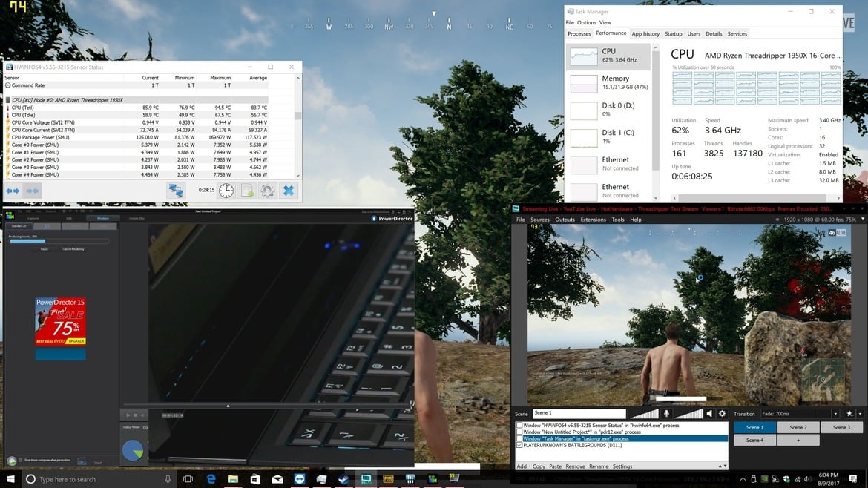868x488 pixels.
Task: Open Action Center notifications icon
Action: (853, 479)
